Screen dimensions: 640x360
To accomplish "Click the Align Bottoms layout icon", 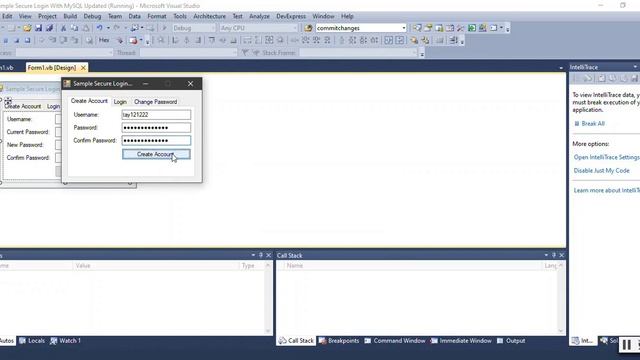I will pos(233,40).
